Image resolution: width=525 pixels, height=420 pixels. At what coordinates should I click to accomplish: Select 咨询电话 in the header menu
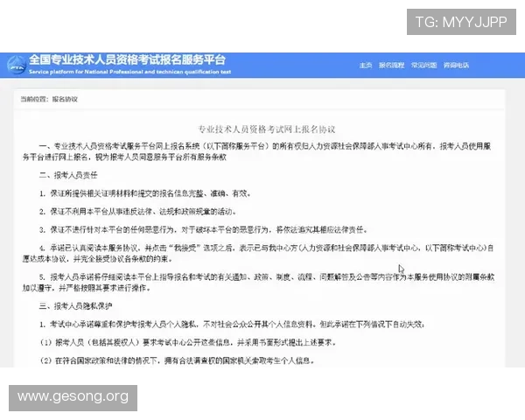click(x=456, y=65)
